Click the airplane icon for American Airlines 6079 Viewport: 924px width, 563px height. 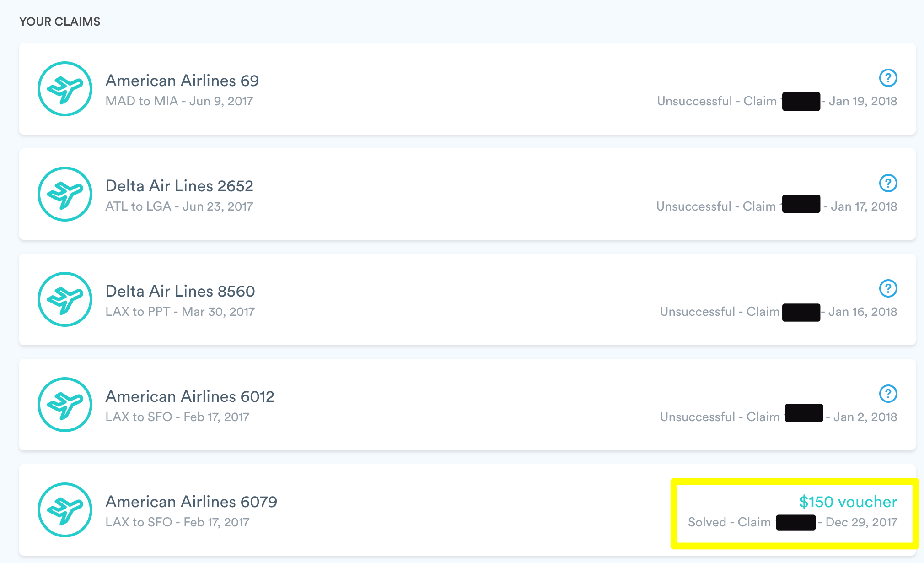(65, 510)
